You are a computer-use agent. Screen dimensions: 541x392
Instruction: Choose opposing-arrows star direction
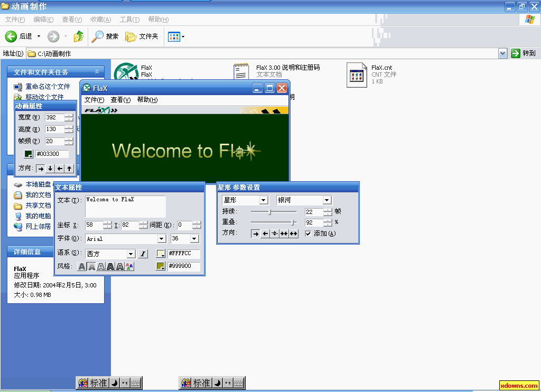pos(275,234)
